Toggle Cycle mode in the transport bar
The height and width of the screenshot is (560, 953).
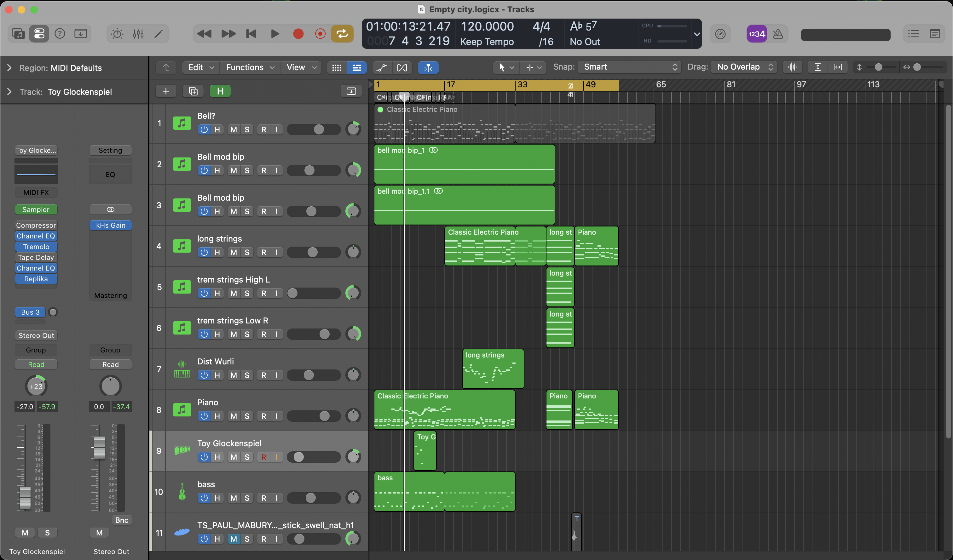pyautogui.click(x=342, y=34)
